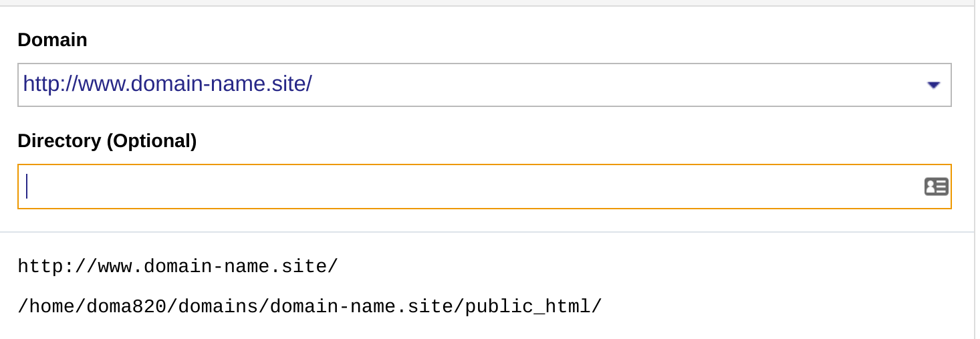Click the /home/doma820/domains path text
The height and width of the screenshot is (339, 980).
tap(143, 307)
